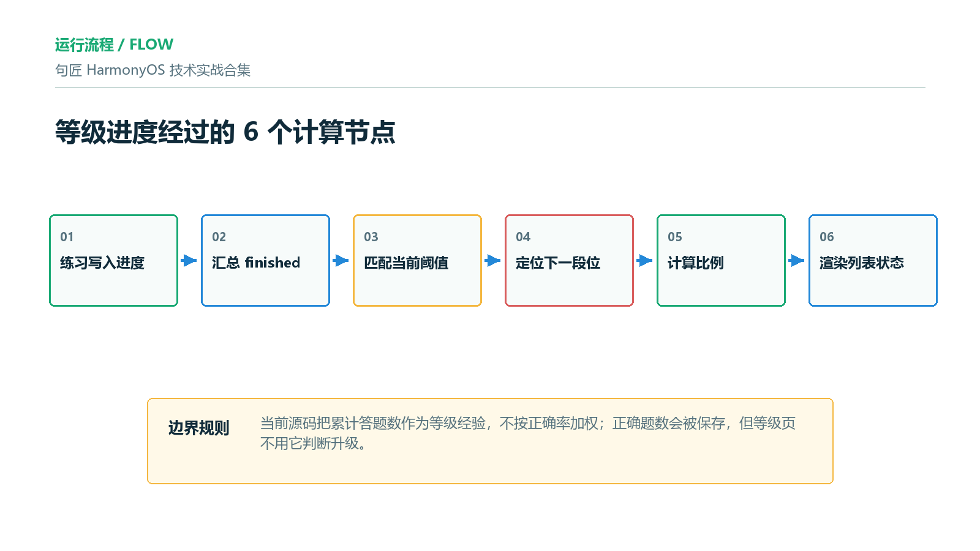Click the 计算比例 step card
The height and width of the screenshot is (551, 980).
[x=722, y=260]
